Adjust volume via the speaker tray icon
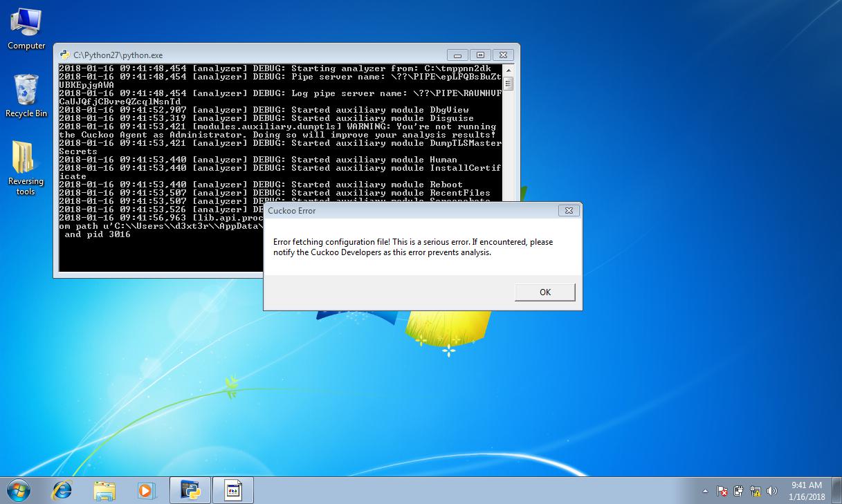This screenshot has height=504, width=842. click(x=771, y=492)
